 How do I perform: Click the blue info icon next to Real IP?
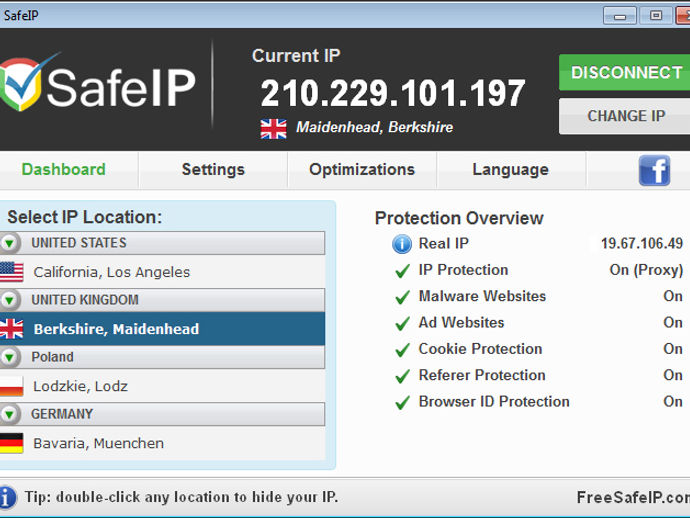402,244
